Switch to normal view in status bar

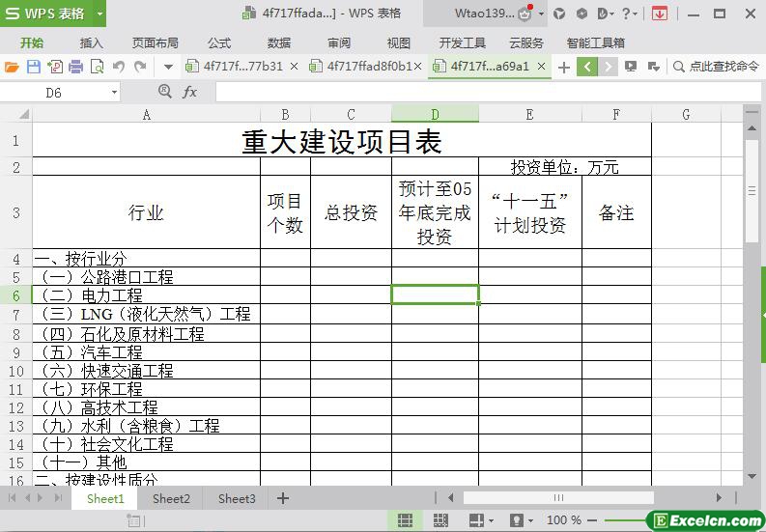pos(405,520)
